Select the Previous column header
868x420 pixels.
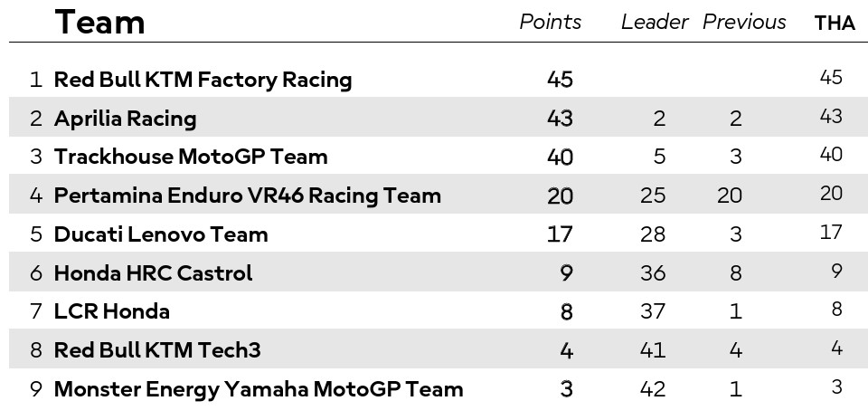coord(744,23)
